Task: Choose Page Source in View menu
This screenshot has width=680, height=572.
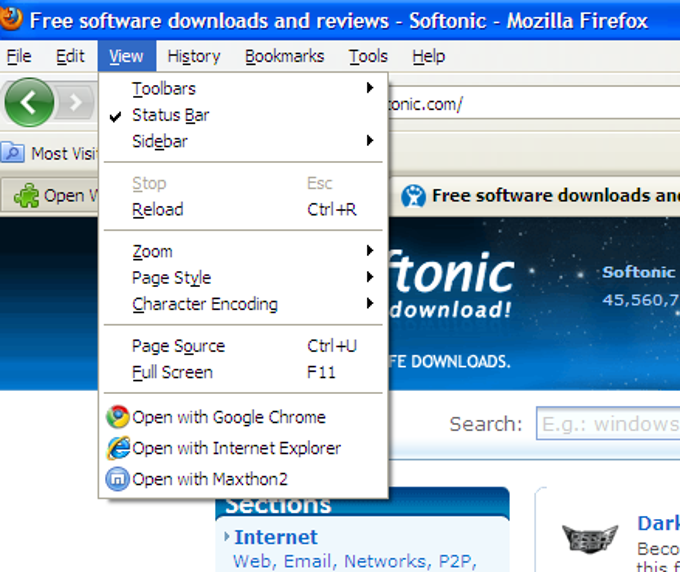Action: point(243,346)
